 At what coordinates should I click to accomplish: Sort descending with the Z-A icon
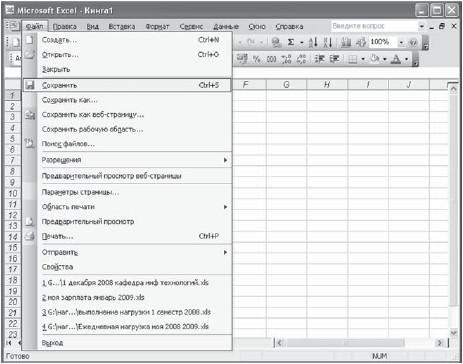(328, 42)
